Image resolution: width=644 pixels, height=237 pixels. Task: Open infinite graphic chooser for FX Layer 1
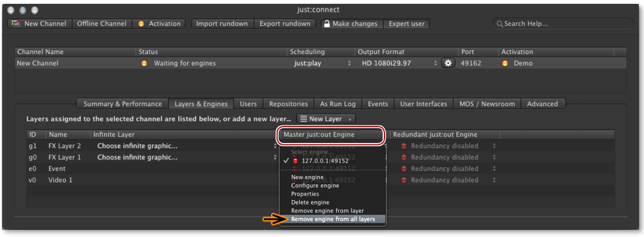click(187, 157)
